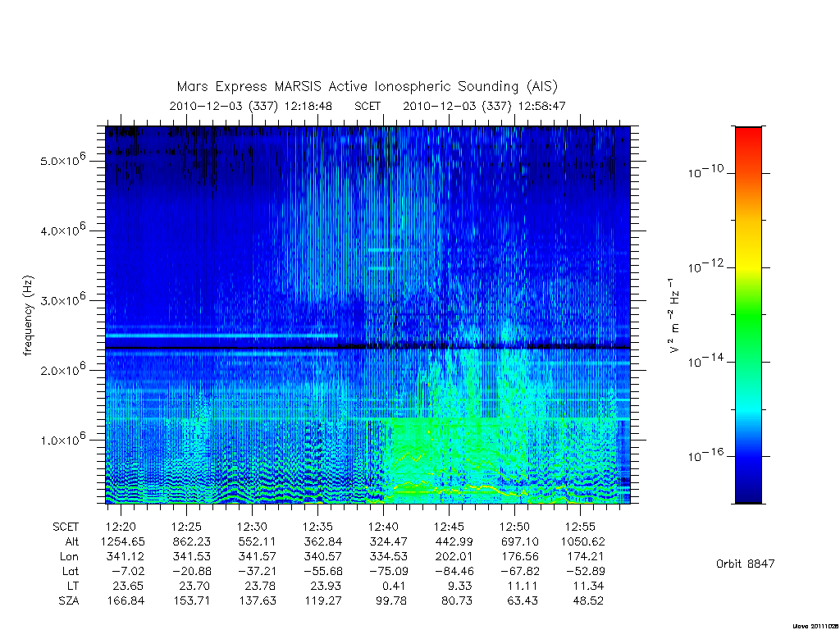Click the 10^-12 color scale label
Screen dimensions: 840x630
pos(705,266)
